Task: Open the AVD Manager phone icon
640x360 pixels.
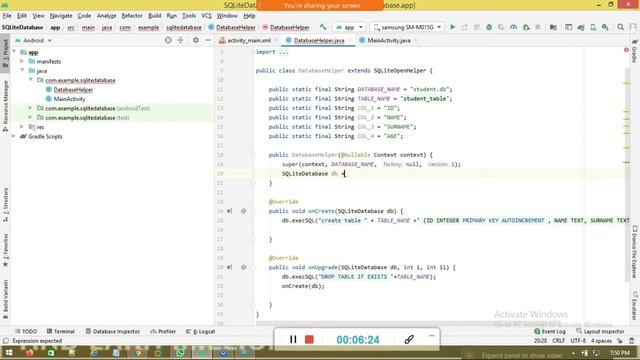Action: (593, 27)
